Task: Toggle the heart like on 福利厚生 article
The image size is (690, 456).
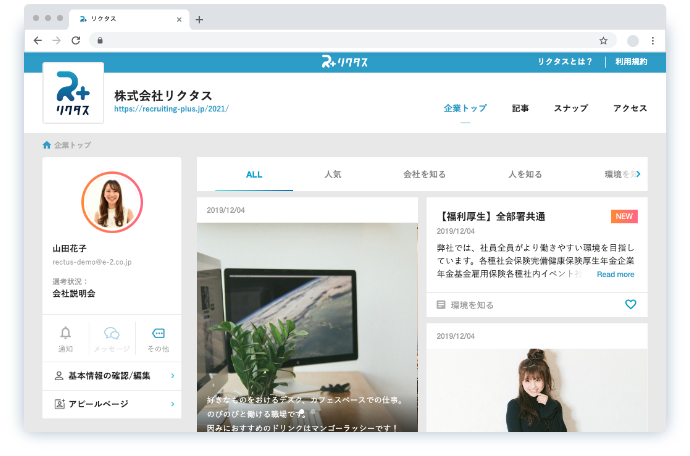Action: coord(630,304)
